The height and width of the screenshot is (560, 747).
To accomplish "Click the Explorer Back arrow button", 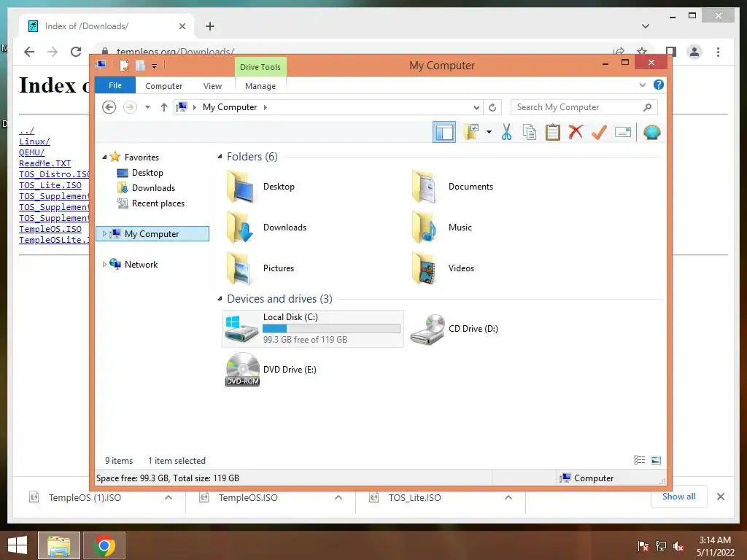I will (109, 107).
